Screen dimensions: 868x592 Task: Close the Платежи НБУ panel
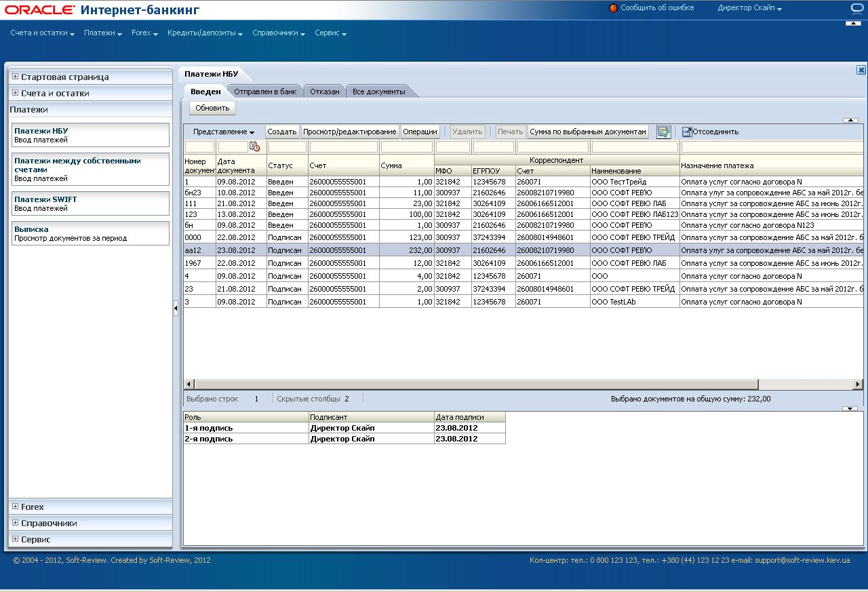click(x=861, y=70)
